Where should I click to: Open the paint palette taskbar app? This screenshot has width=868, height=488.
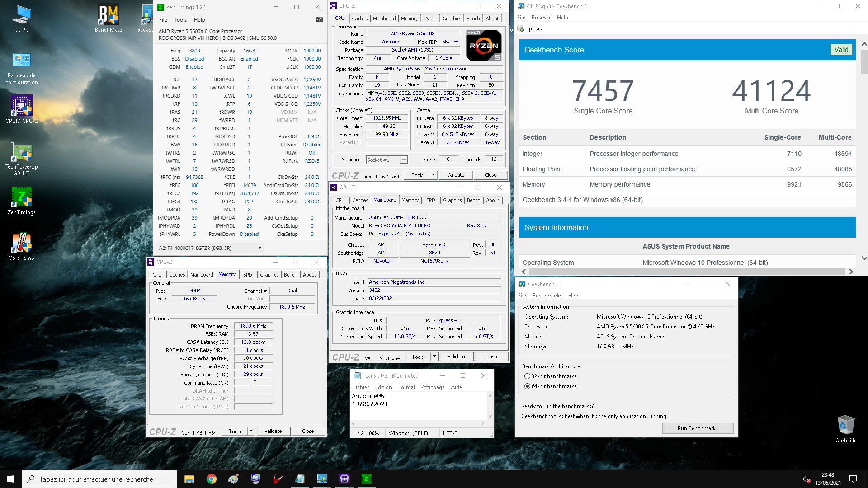(233, 479)
